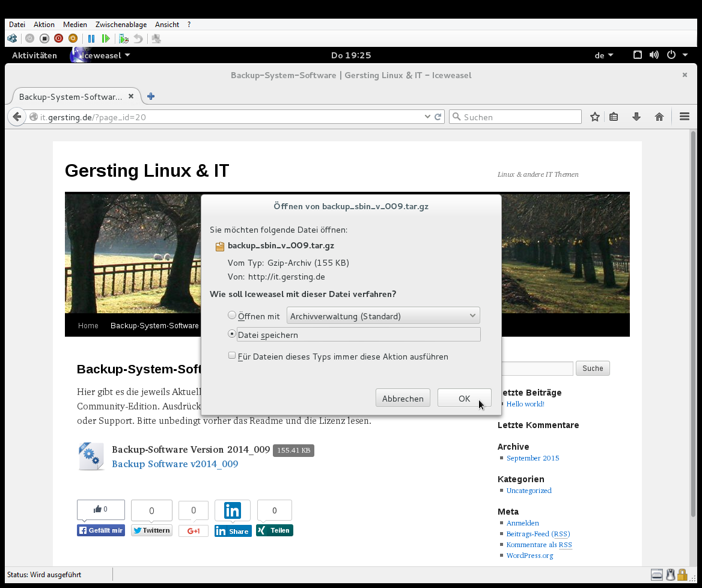The height and width of the screenshot is (588, 702).
Task: Open the Hello world! post link
Action: (x=525, y=404)
